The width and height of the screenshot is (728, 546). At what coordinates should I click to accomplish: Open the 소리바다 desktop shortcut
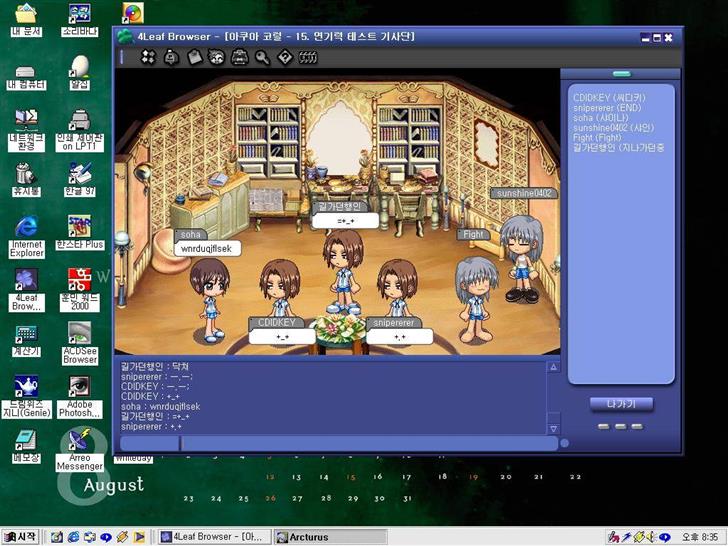pyautogui.click(x=80, y=20)
